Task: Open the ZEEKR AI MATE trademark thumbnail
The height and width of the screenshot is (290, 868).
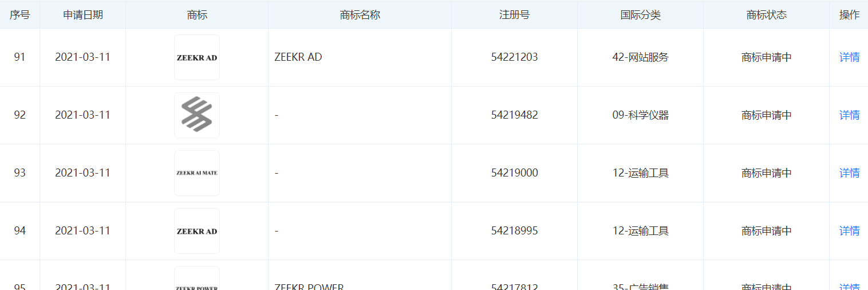Action: pos(197,173)
